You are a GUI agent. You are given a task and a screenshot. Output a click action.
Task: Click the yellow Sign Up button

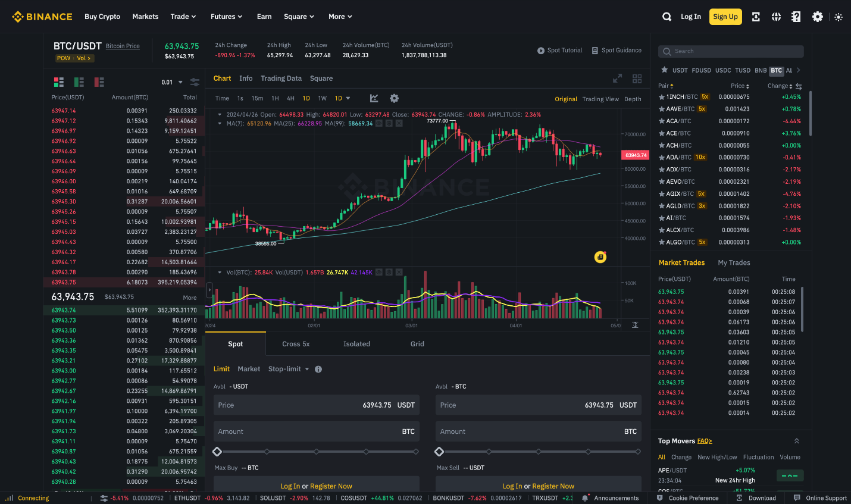[725, 17]
